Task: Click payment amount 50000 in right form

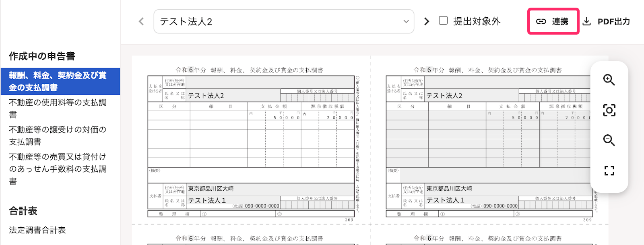Action: coord(525,117)
